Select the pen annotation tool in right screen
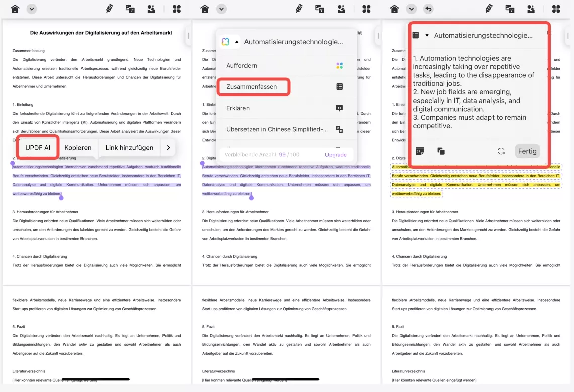Viewport: 574px width, 392px height. pos(489,9)
